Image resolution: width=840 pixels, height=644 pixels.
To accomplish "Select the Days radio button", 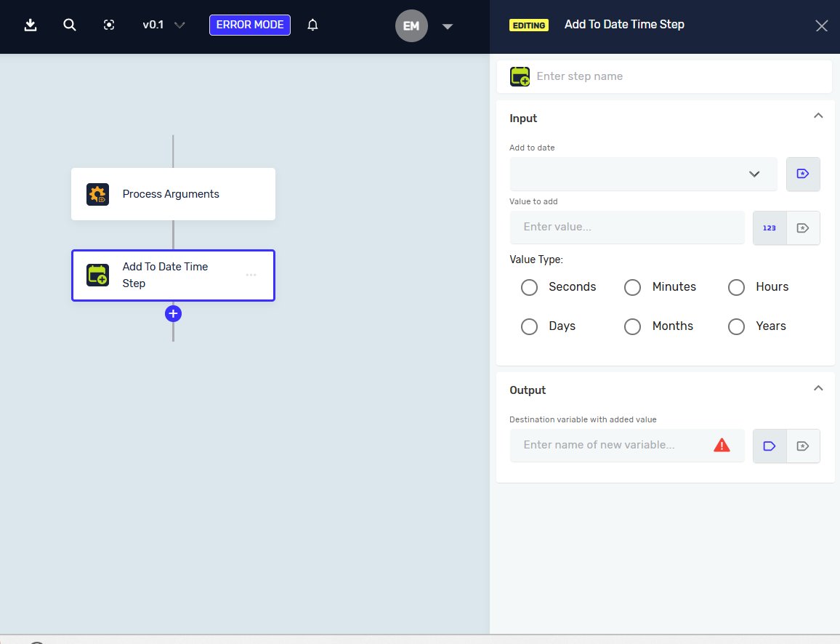I will pos(529,326).
